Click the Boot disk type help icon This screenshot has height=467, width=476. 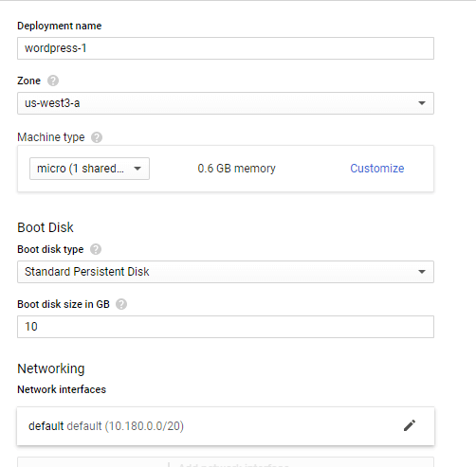[x=96, y=249]
